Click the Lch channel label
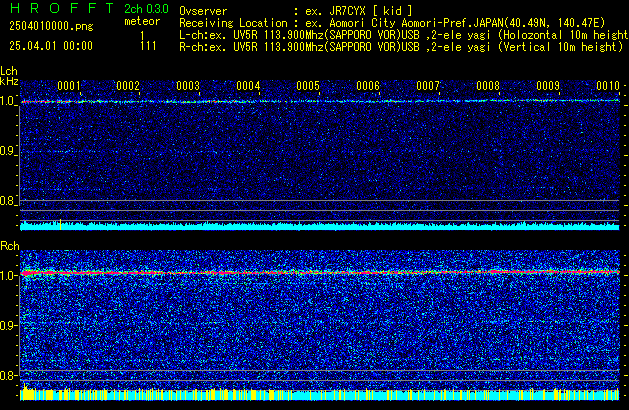 click(9, 71)
